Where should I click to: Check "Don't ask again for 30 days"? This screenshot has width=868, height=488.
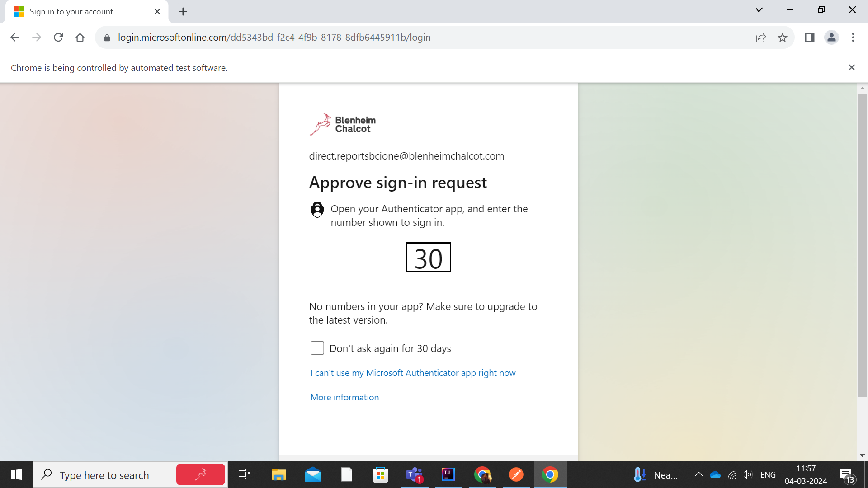pos(317,348)
